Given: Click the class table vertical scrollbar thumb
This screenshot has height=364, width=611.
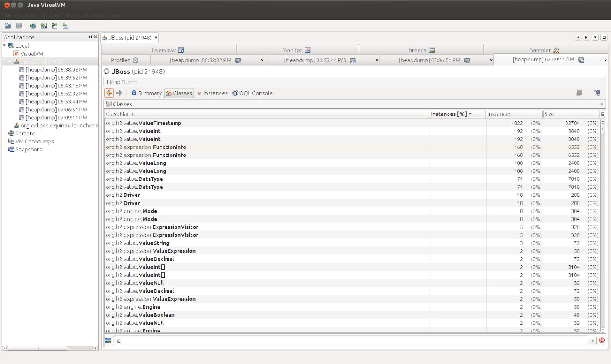Looking at the screenshot, I should coord(603,128).
